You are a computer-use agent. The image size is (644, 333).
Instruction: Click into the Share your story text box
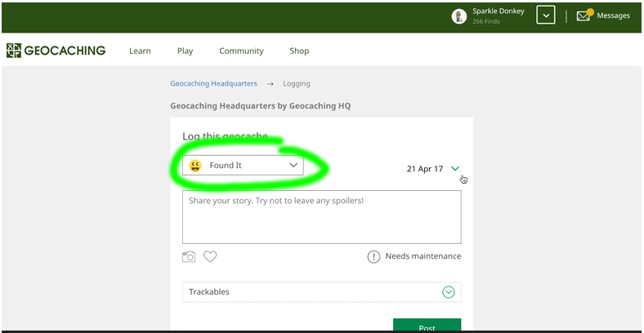click(x=321, y=217)
